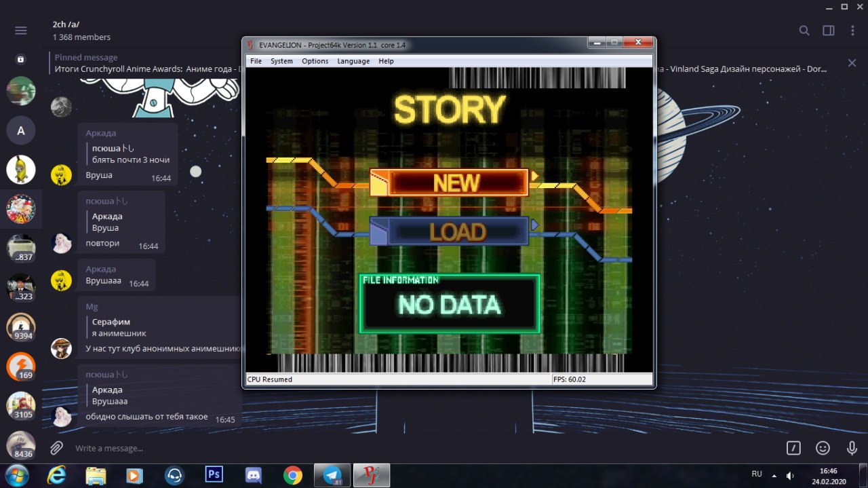Image resolution: width=868 pixels, height=488 pixels.
Task: Open the media player taskbar icon
Action: pyautogui.click(x=134, y=475)
